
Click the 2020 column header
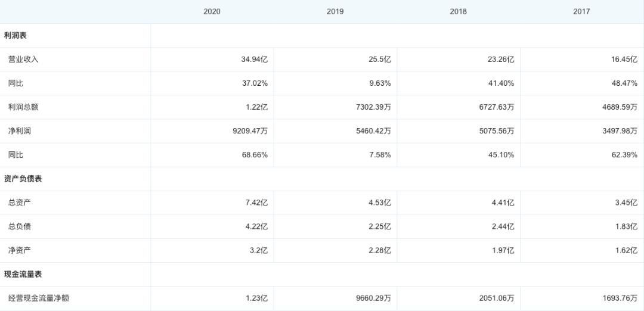(212, 11)
